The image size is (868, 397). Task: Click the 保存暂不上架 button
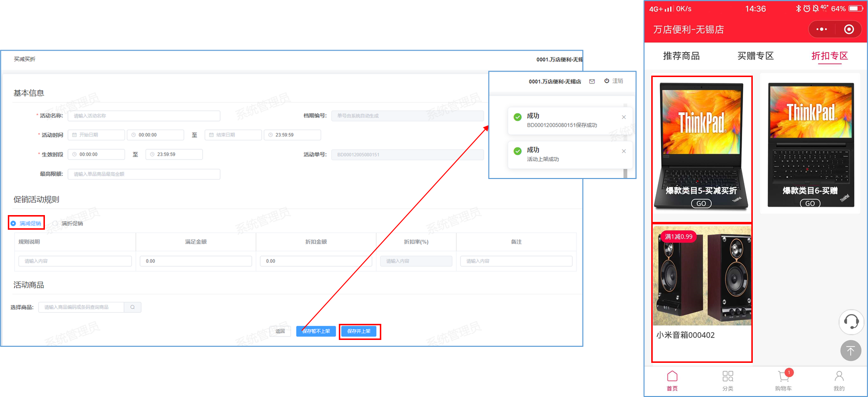tap(316, 331)
